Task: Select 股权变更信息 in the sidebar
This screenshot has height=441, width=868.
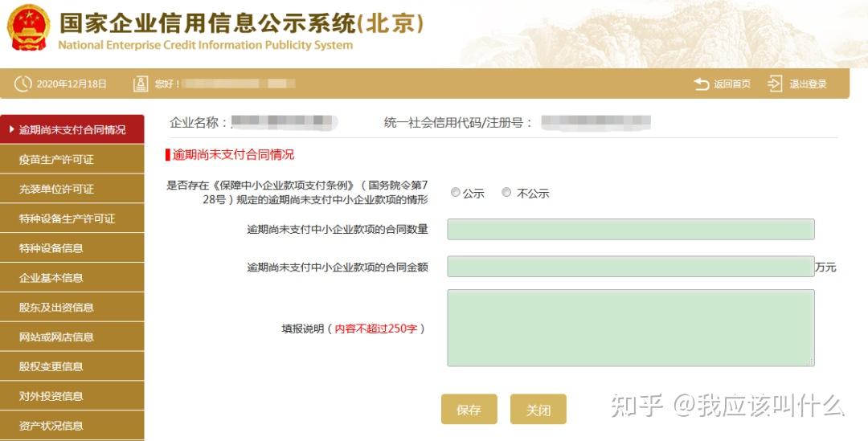Action: point(72,366)
